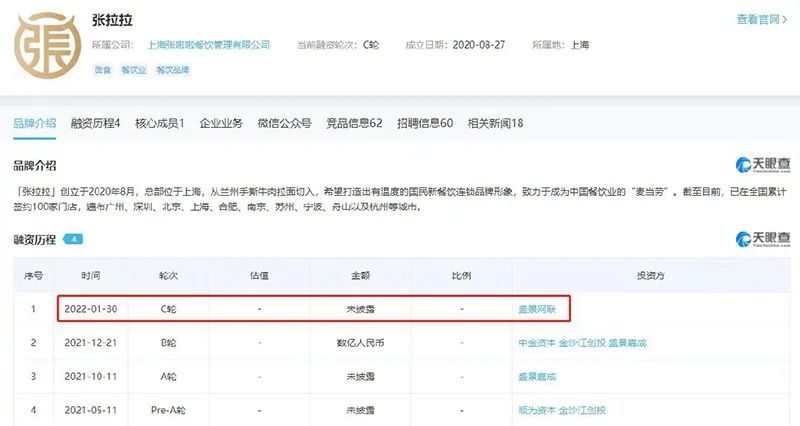Select the date cell 2021-10-11
Viewport: 800px width, 426px height.
[x=90, y=377]
